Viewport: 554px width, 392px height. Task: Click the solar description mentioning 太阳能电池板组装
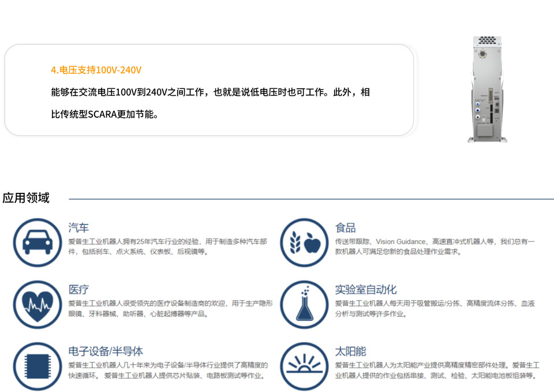click(437, 370)
